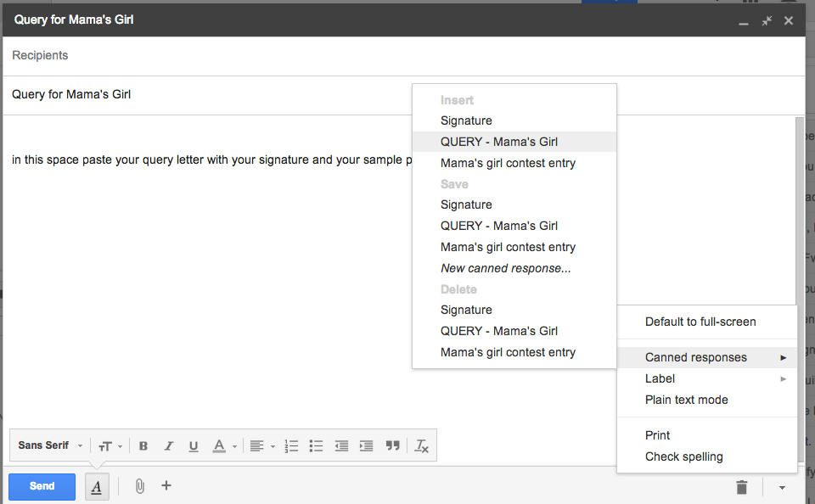The height and width of the screenshot is (504, 815).
Task: Save over QUERY - Mama's Girl response
Action: [514, 226]
